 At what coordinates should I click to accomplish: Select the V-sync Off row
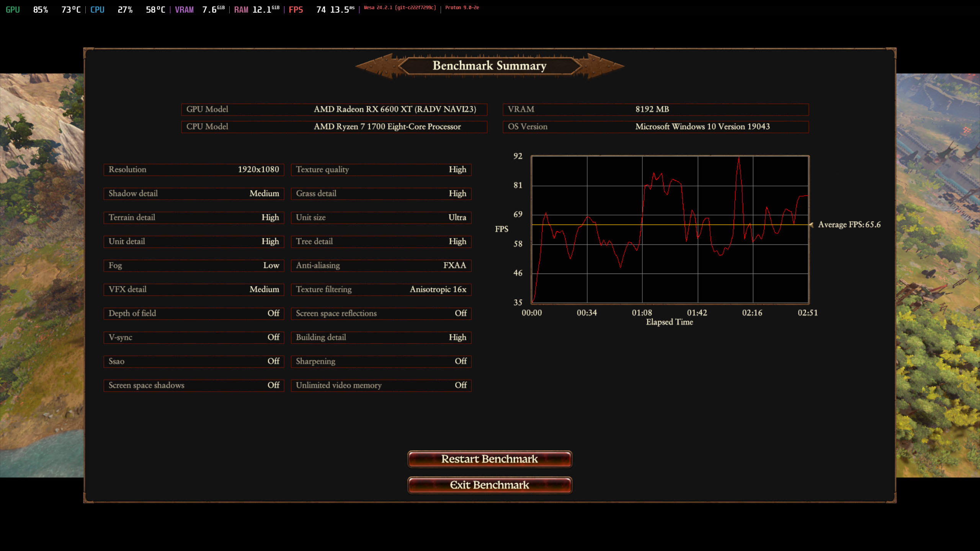pyautogui.click(x=194, y=337)
